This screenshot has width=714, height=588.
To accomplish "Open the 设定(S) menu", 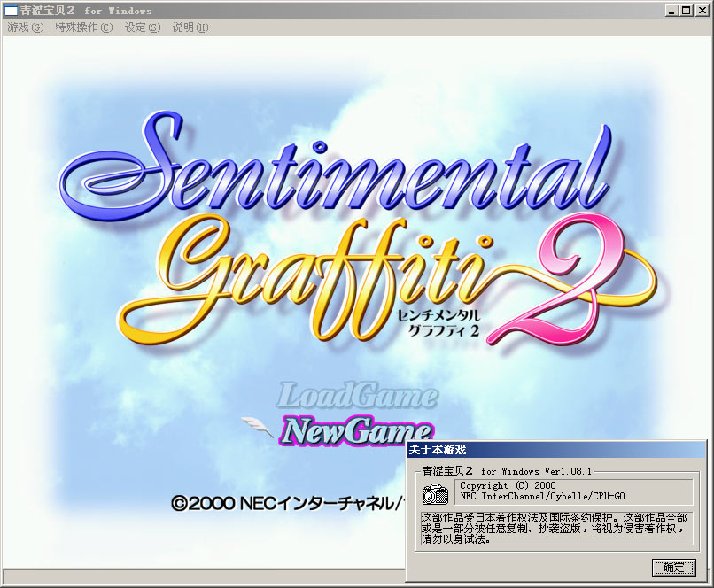I will (x=143, y=27).
